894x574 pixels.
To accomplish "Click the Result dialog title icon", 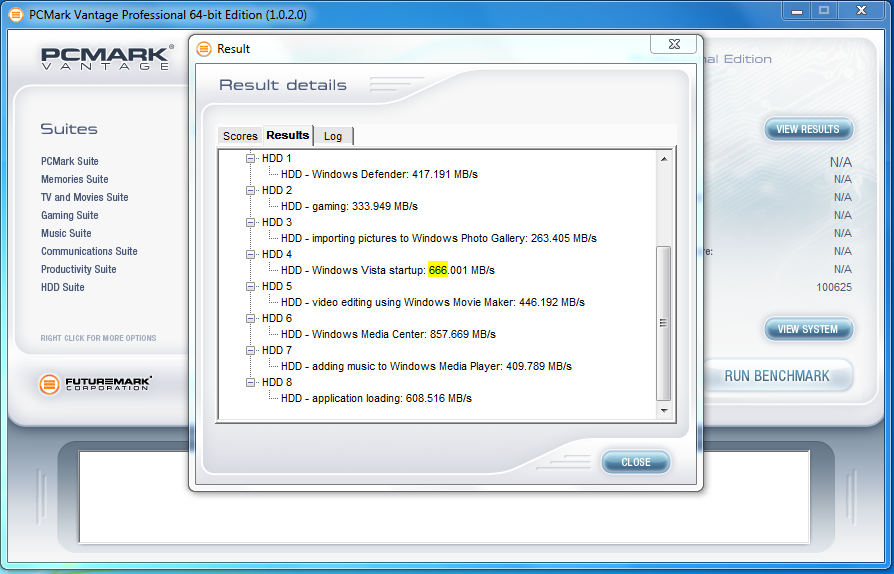I will 204,49.
